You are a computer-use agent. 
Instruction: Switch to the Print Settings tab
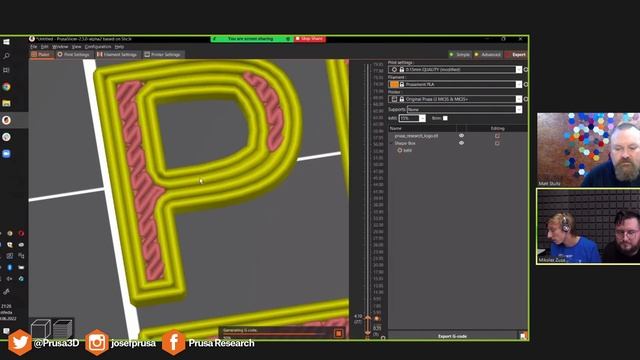pos(73,54)
